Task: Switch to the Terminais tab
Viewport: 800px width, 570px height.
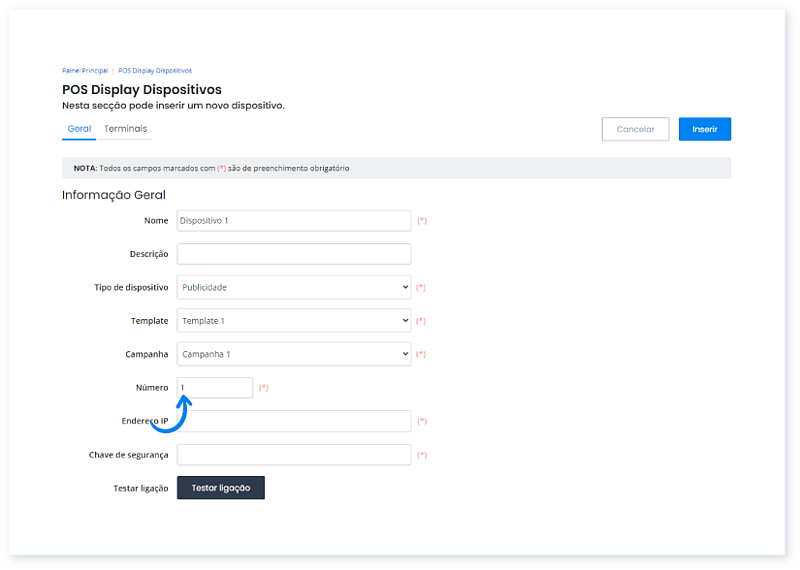Action: pyautogui.click(x=126, y=129)
